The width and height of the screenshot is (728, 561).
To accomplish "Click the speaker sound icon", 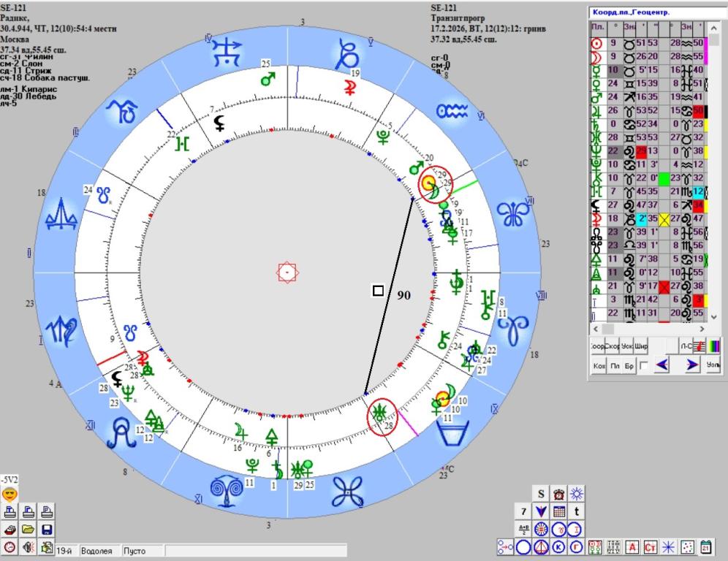I will [29, 547].
